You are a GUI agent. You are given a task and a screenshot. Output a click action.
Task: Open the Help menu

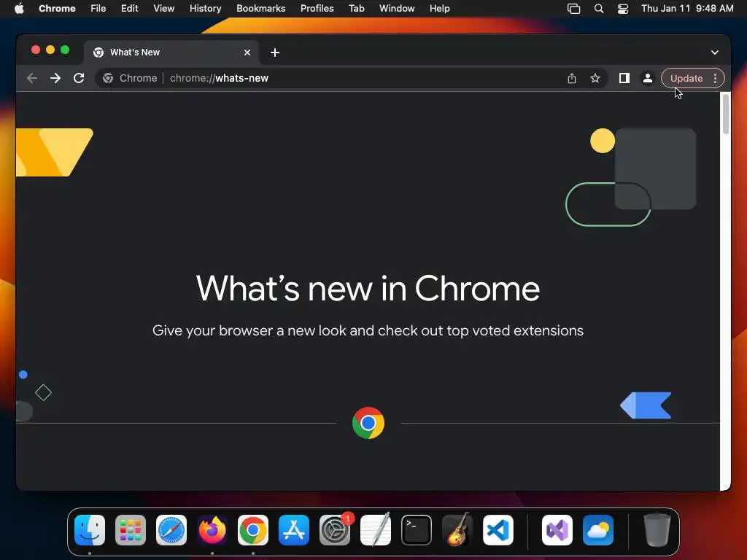tap(439, 9)
